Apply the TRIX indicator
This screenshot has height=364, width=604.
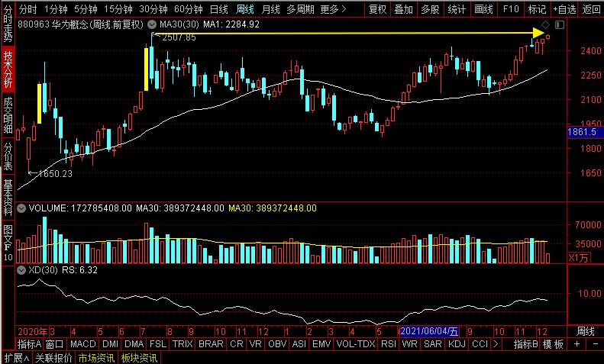(x=182, y=344)
